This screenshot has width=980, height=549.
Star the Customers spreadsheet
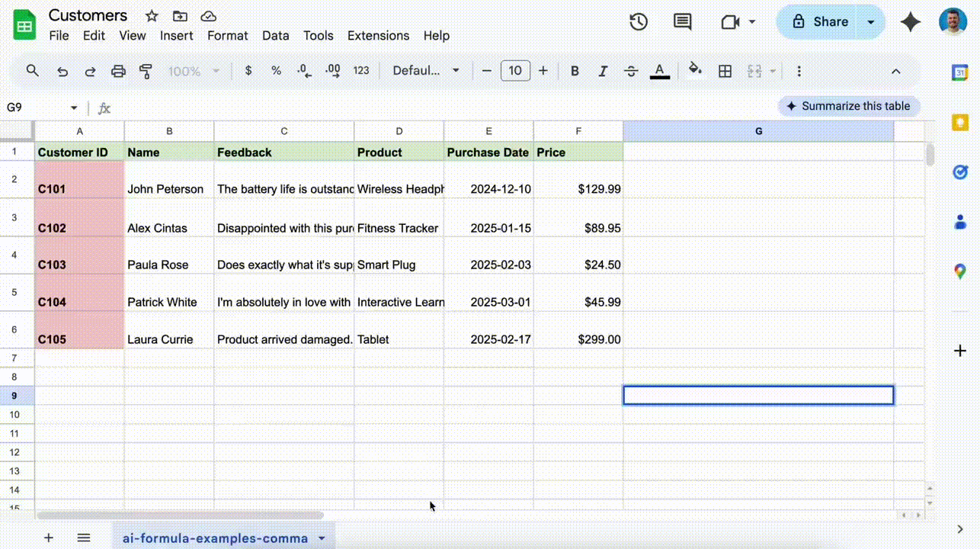pos(152,16)
